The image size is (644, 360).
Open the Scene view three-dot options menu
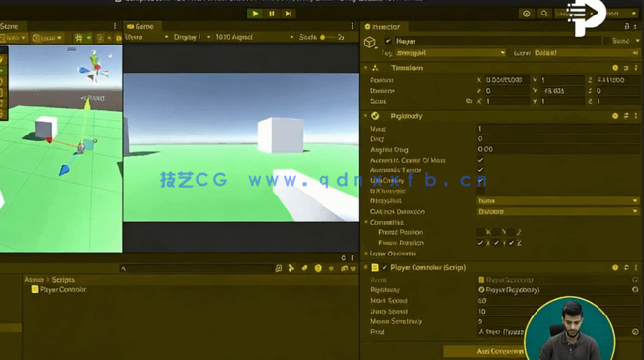(115, 26)
